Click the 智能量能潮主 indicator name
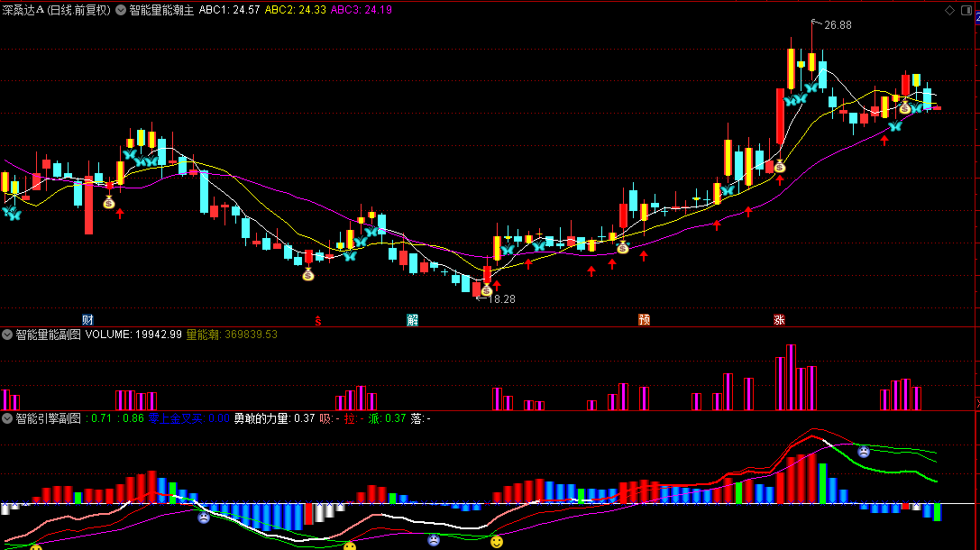Image resolution: width=980 pixels, height=550 pixels. click(x=161, y=10)
